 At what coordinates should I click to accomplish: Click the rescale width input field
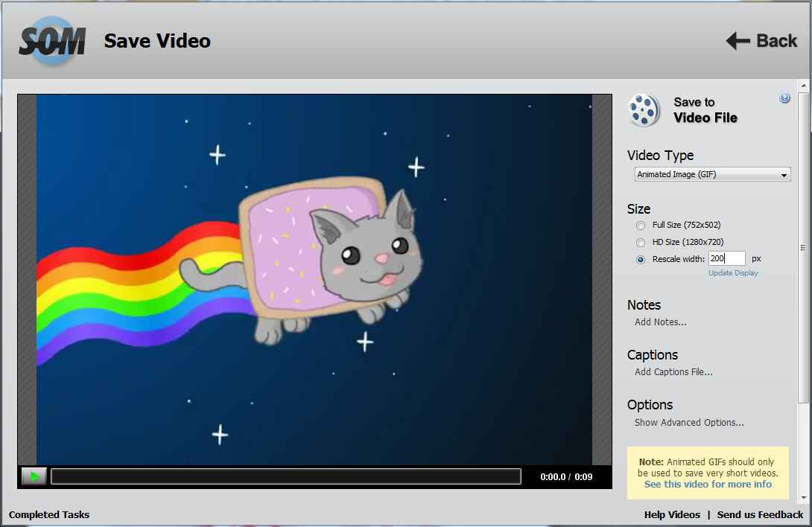click(726, 258)
